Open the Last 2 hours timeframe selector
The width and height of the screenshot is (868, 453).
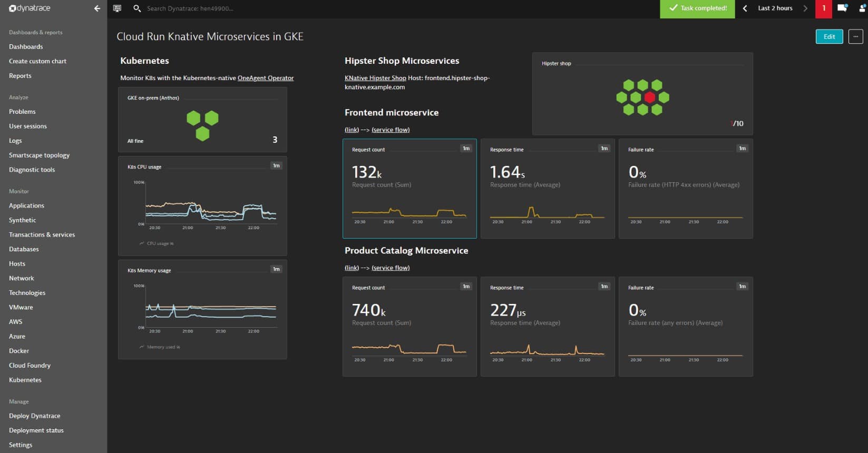(x=775, y=8)
